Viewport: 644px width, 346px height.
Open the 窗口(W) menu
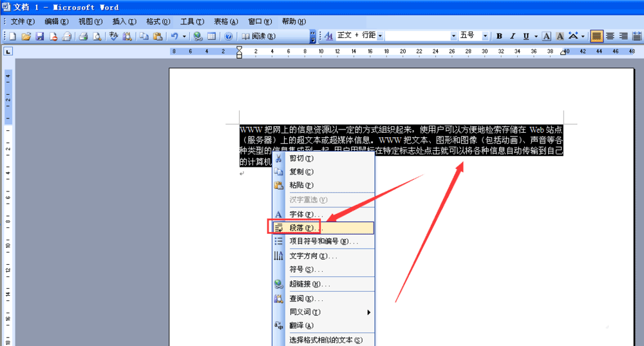tap(260, 21)
